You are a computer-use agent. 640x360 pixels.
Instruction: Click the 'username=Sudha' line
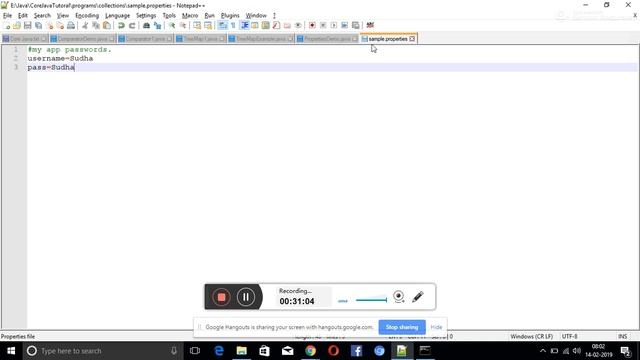(60, 58)
